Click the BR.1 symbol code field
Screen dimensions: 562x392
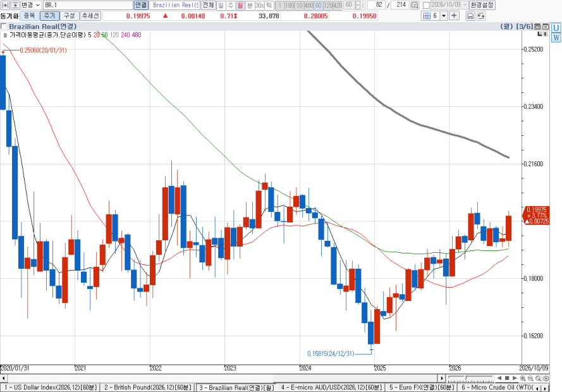[88, 6]
